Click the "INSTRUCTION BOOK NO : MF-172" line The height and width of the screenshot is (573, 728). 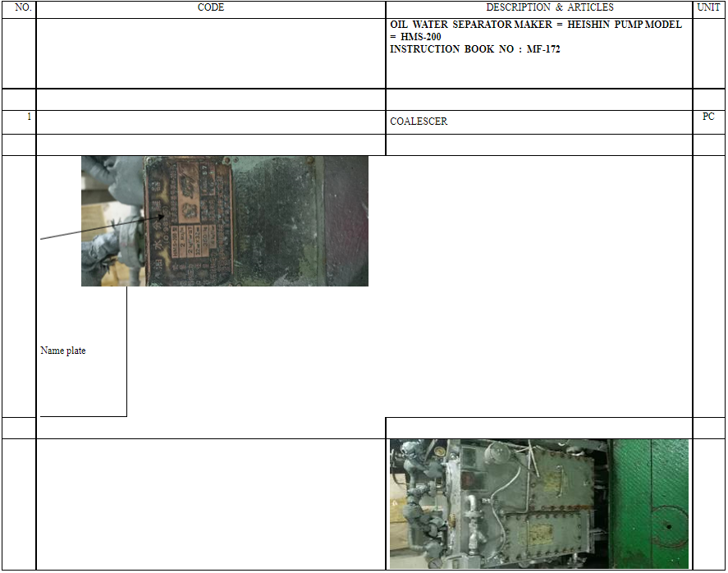(x=475, y=49)
